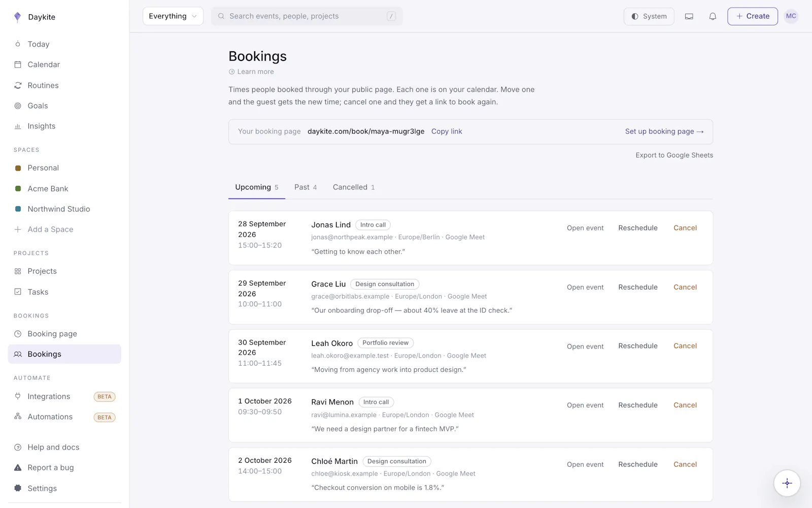The image size is (812, 508).
Task: Click the Create button
Action: click(x=752, y=16)
